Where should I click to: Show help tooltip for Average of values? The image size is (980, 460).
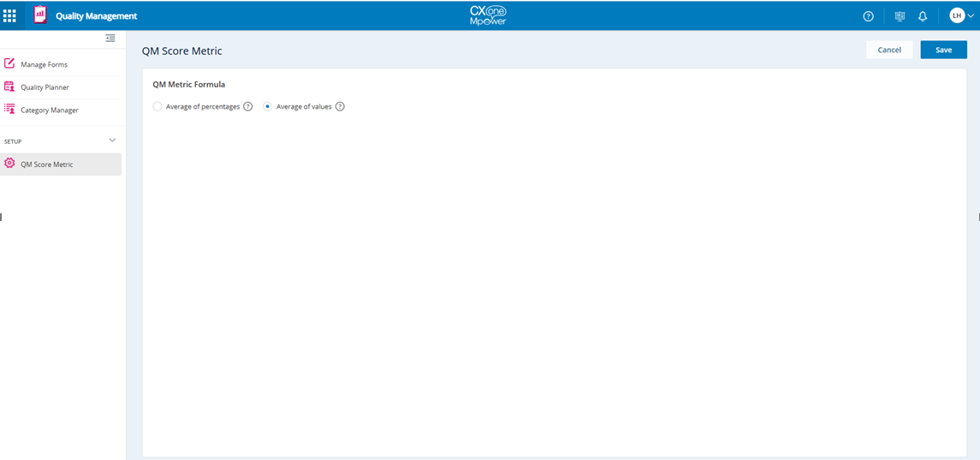pos(340,107)
